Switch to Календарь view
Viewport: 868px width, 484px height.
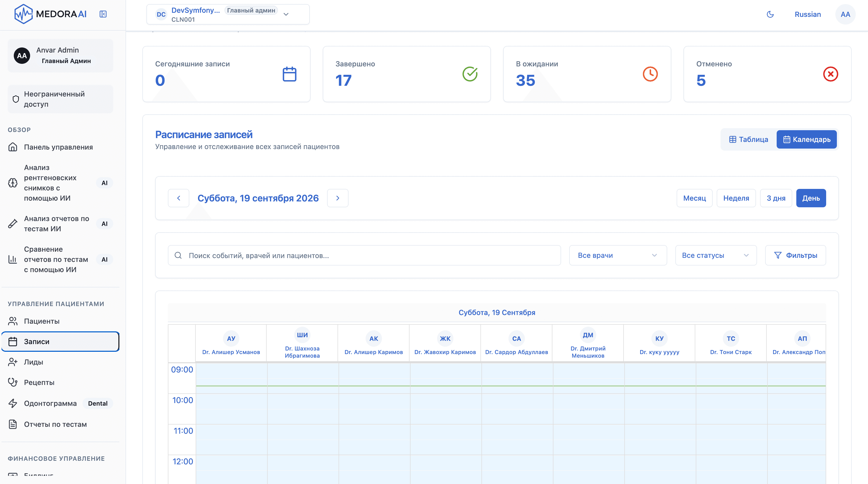(806, 140)
